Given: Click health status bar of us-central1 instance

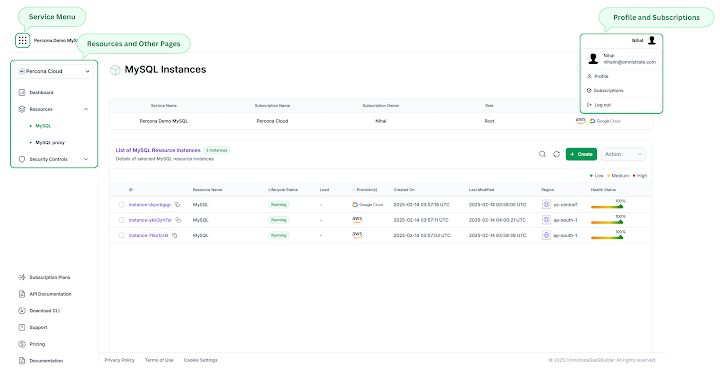Looking at the screenshot, I should coord(607,207).
